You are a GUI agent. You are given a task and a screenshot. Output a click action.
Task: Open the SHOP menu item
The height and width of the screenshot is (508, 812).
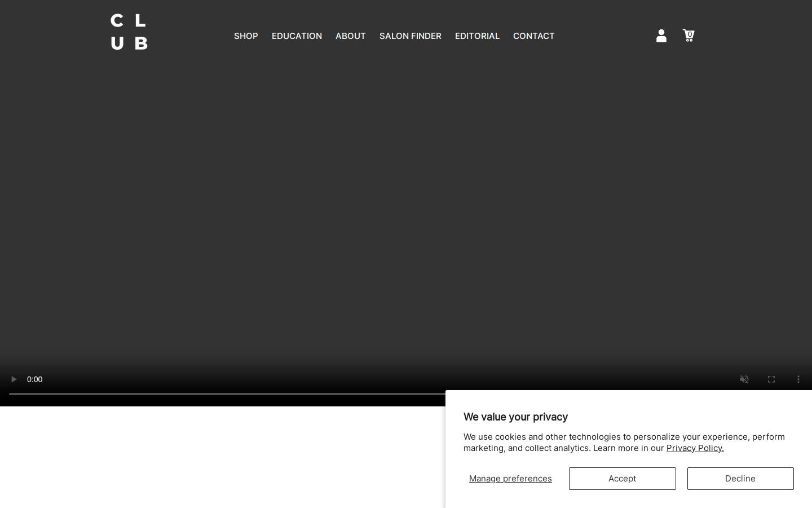click(x=246, y=36)
